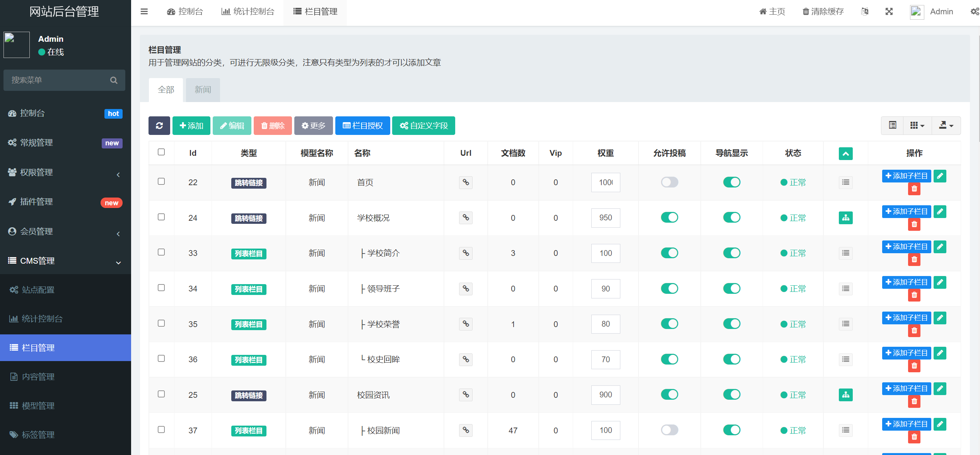Click the 自定义字段 button

coord(423,126)
